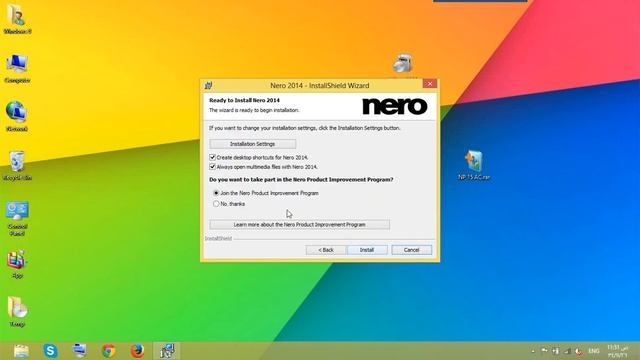Open the computer-monitor app in the taskbar
The image size is (640, 360).
pyautogui.click(x=79, y=351)
